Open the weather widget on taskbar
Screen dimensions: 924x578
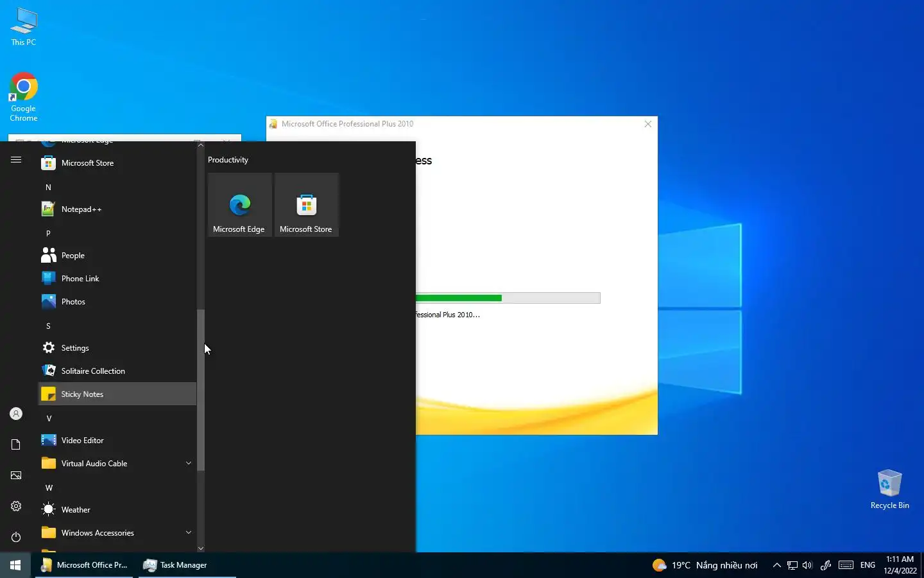pos(705,565)
